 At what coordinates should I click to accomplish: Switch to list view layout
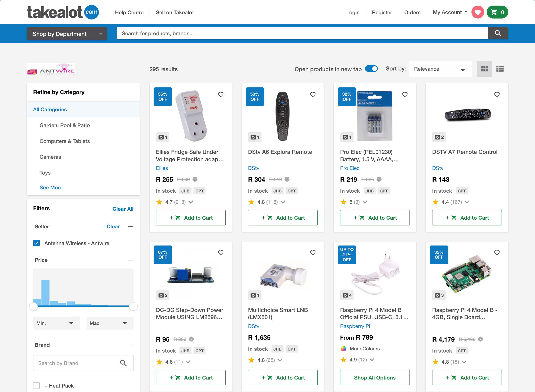pyautogui.click(x=500, y=69)
